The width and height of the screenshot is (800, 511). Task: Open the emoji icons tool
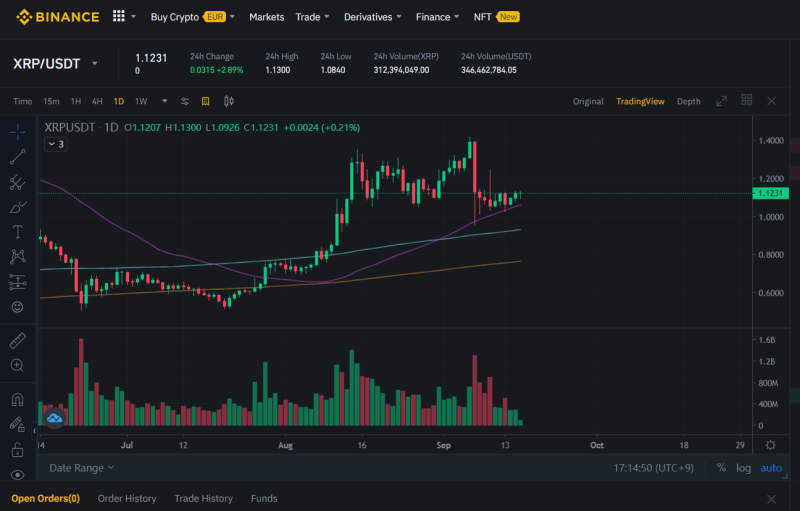click(x=18, y=306)
